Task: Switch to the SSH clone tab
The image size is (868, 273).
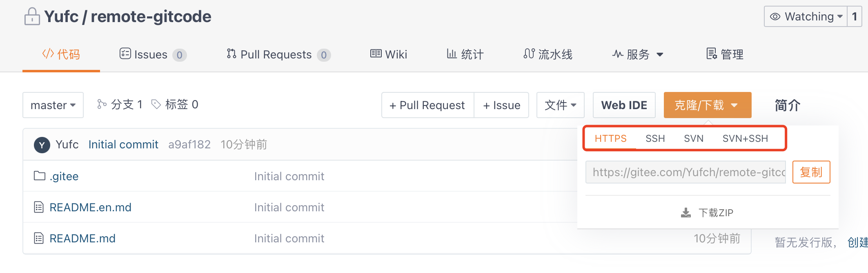Action: click(655, 139)
